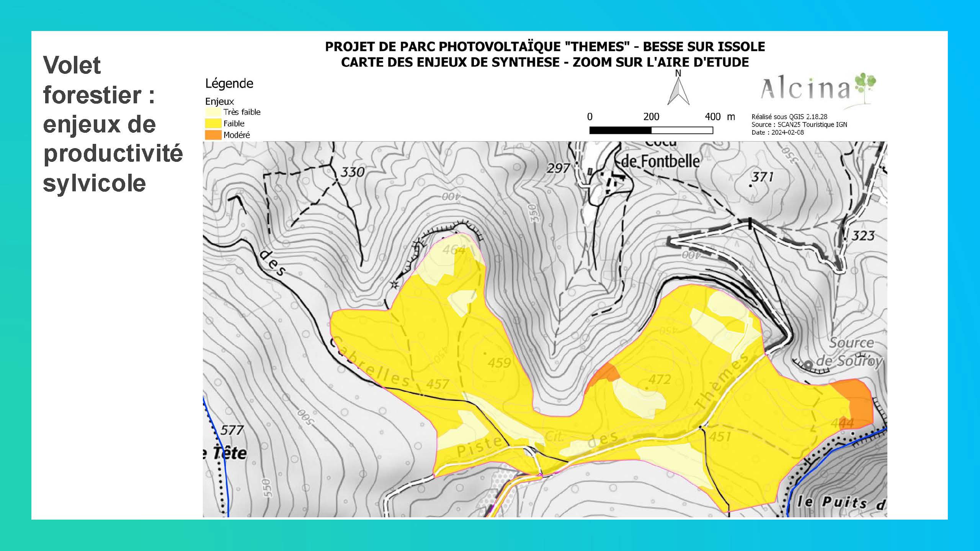Click the 'Thèmes' map label
This screenshot has width=980, height=551.
tap(722, 381)
